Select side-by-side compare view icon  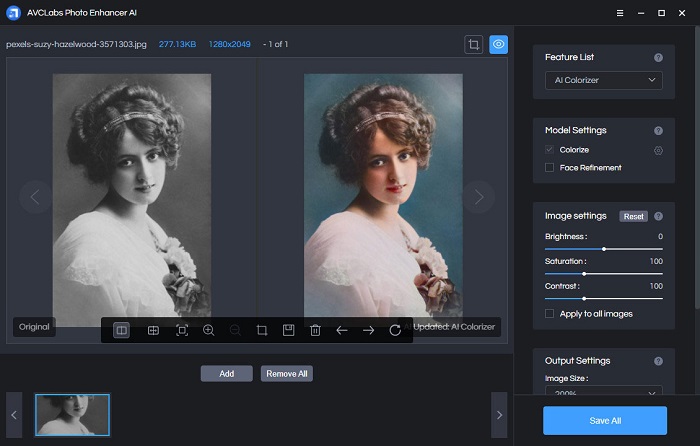coord(121,330)
